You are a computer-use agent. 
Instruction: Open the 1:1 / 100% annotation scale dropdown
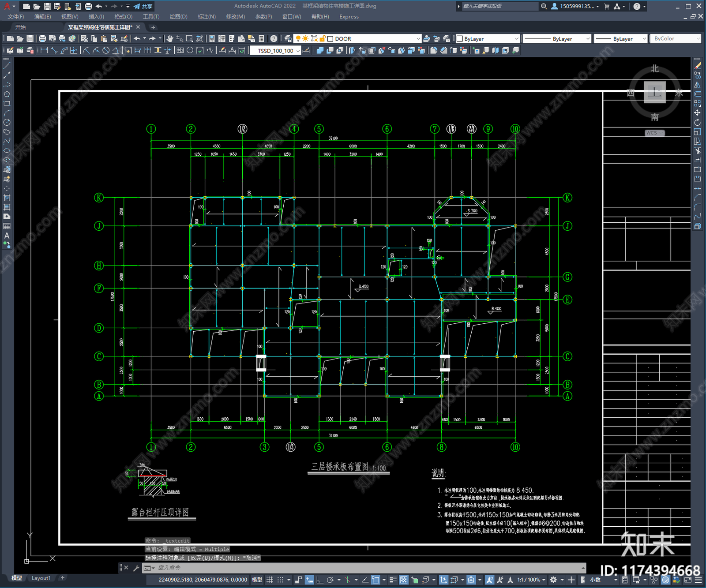(531, 580)
